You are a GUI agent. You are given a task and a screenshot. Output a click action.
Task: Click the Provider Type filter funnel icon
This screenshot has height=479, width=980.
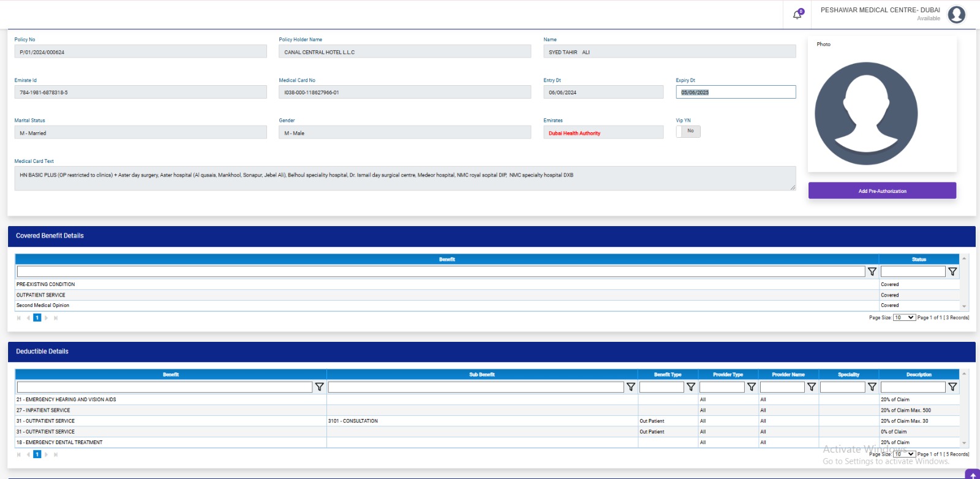pyautogui.click(x=751, y=387)
